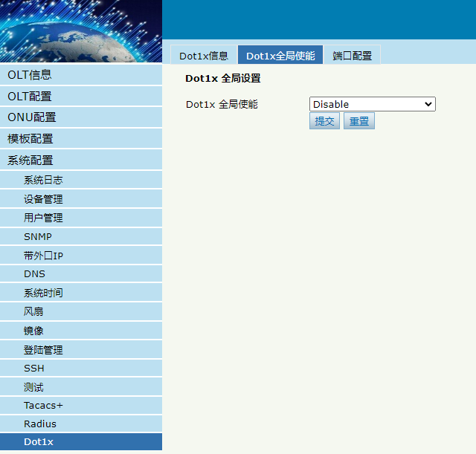Open the 镜像 mirror item

(81, 330)
